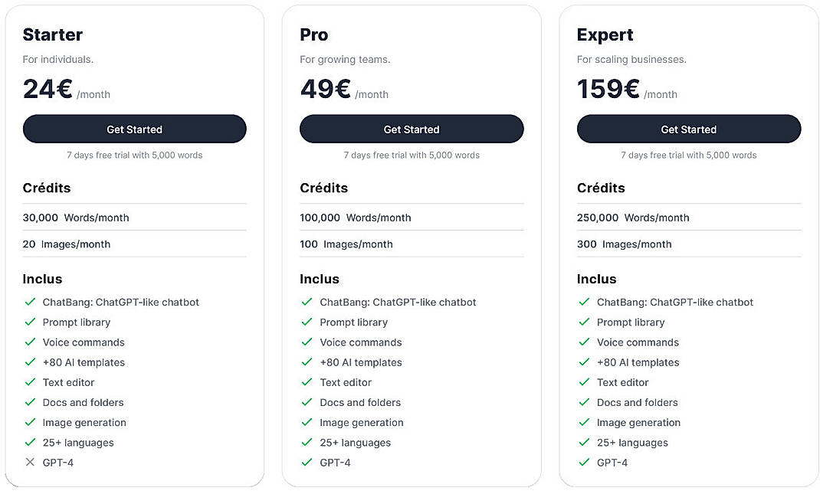Select the Prompt library checkmark in Pro column

(307, 322)
